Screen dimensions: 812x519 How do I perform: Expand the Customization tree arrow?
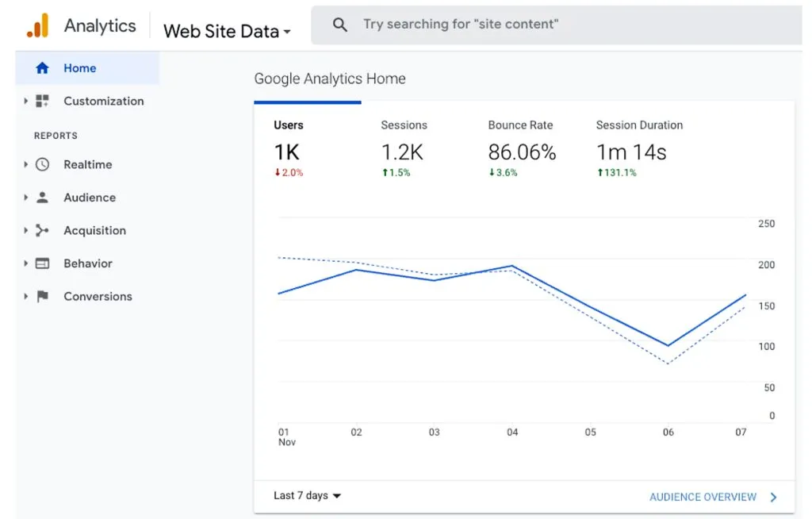25,101
